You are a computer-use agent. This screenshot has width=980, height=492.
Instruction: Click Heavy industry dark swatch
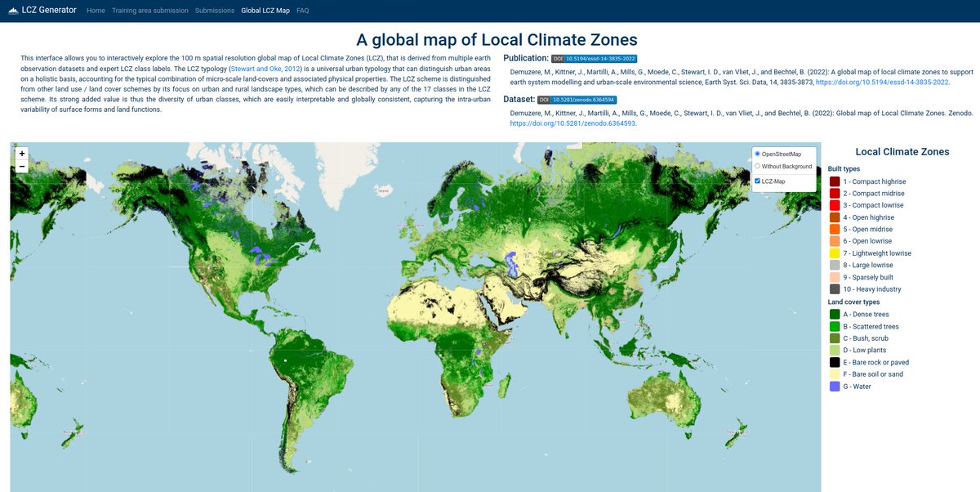(x=835, y=289)
